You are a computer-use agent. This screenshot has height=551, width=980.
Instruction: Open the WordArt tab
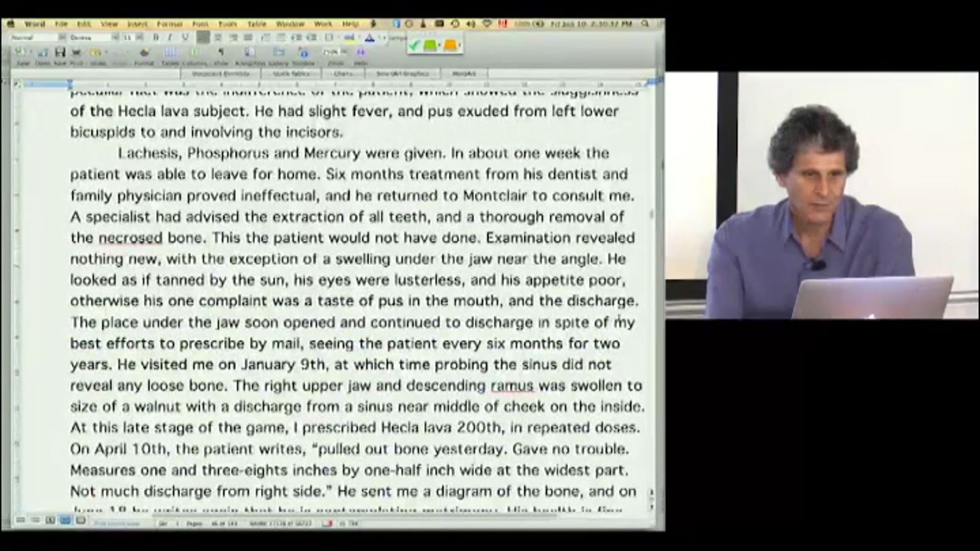[x=463, y=73]
